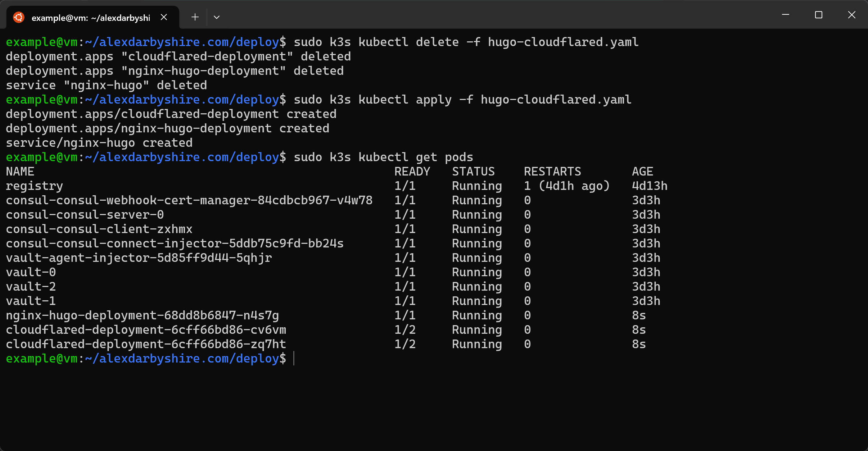Click the 'consul-consul-client-zxhmx' pod name
This screenshot has height=451, width=868.
point(99,229)
